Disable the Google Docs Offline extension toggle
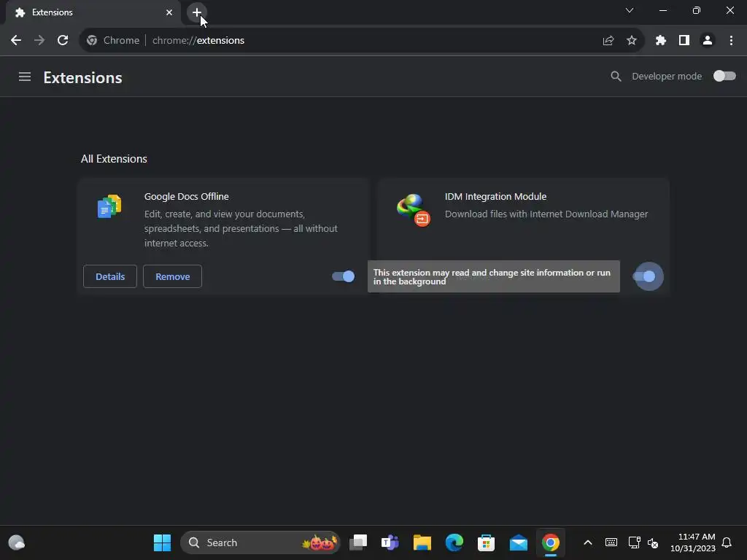This screenshot has height=560, width=747. [343, 276]
